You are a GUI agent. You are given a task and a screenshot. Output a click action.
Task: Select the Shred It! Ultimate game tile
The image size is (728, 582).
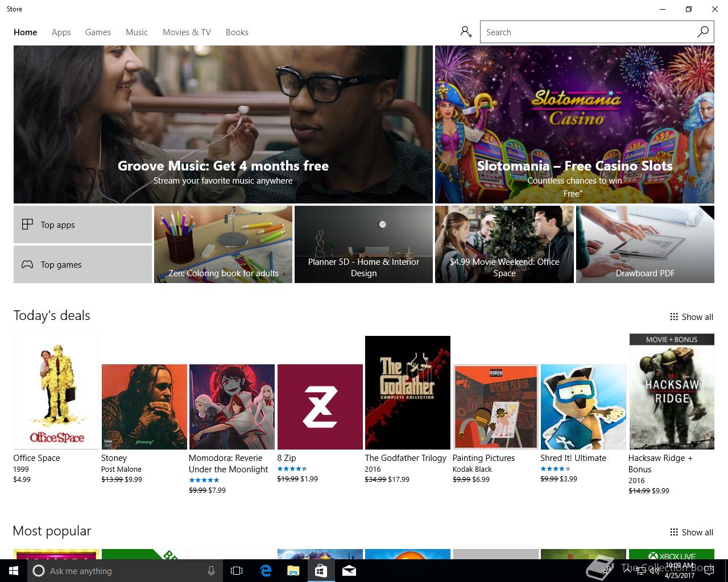583,407
